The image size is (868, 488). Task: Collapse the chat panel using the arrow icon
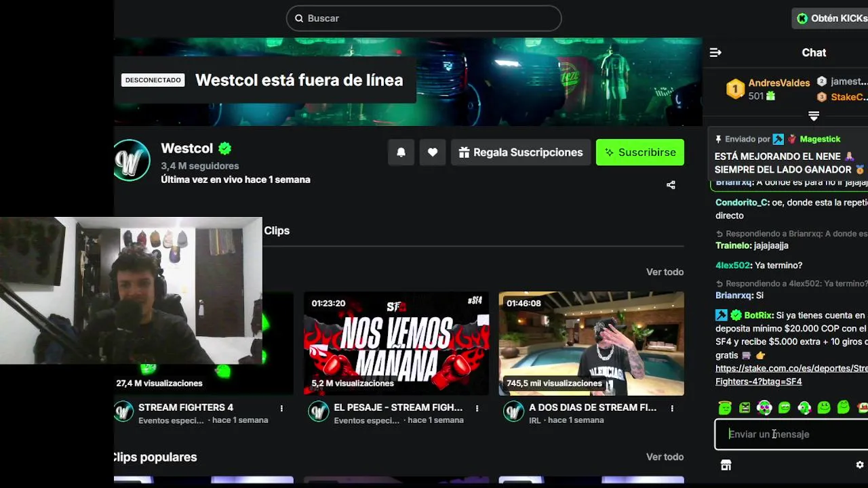[x=715, y=52]
